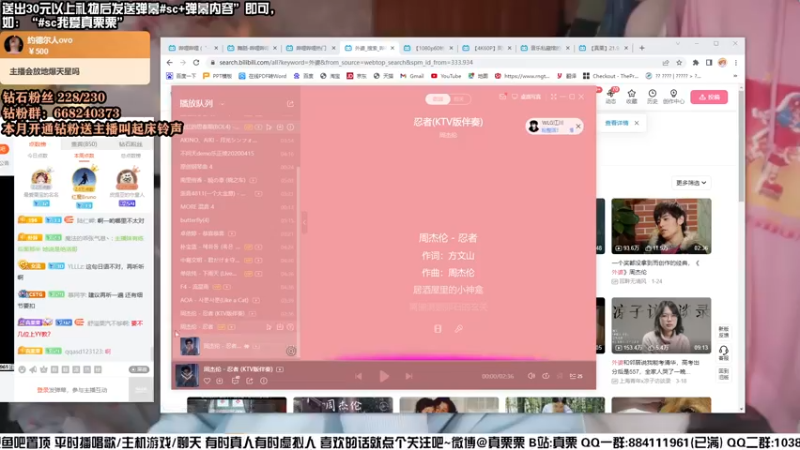Skip to the previous track
Image resolution: width=800 pixels, height=450 pixels.
click(359, 376)
